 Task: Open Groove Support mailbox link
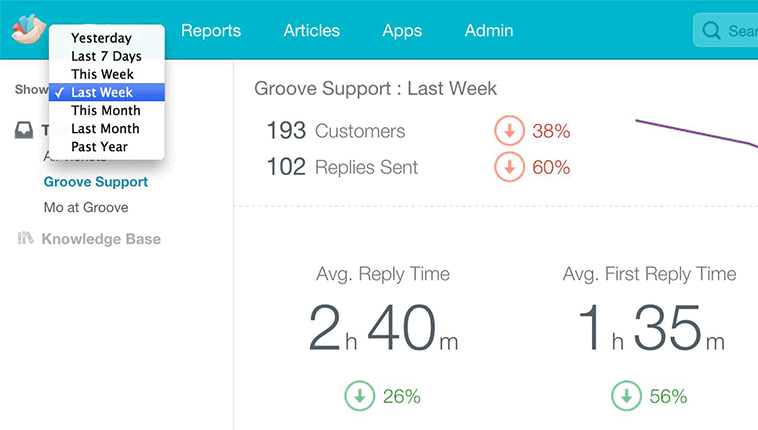(x=96, y=182)
